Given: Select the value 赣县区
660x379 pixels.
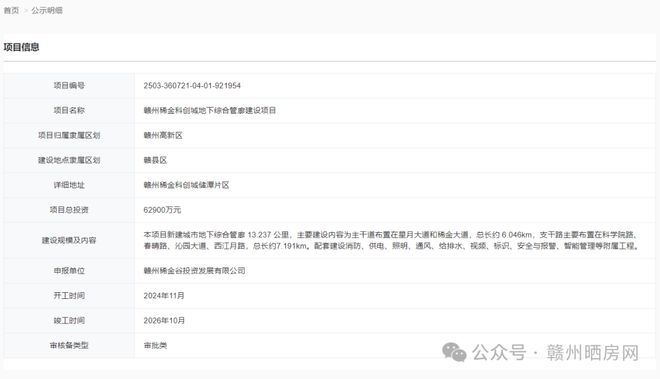Looking at the screenshot, I should click(155, 160).
